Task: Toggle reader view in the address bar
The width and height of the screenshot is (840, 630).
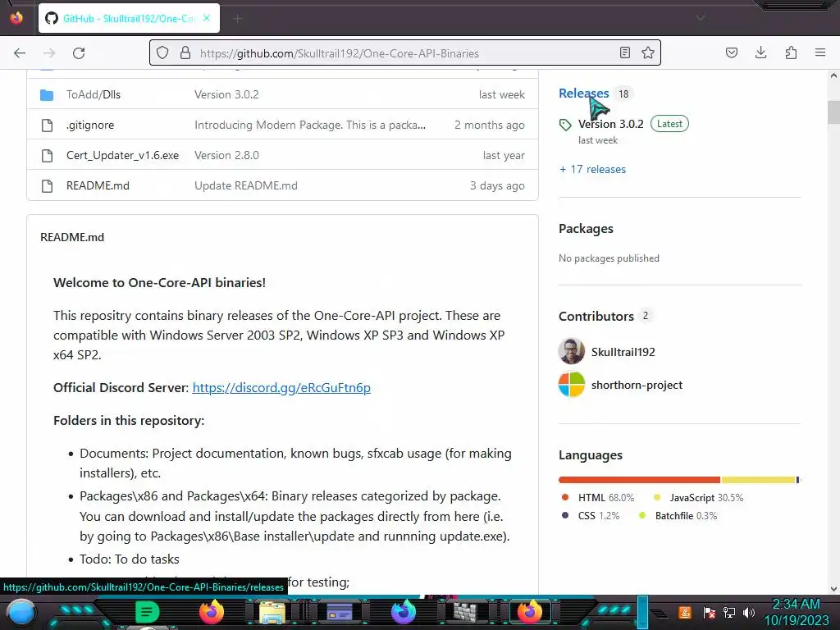Action: [x=624, y=52]
